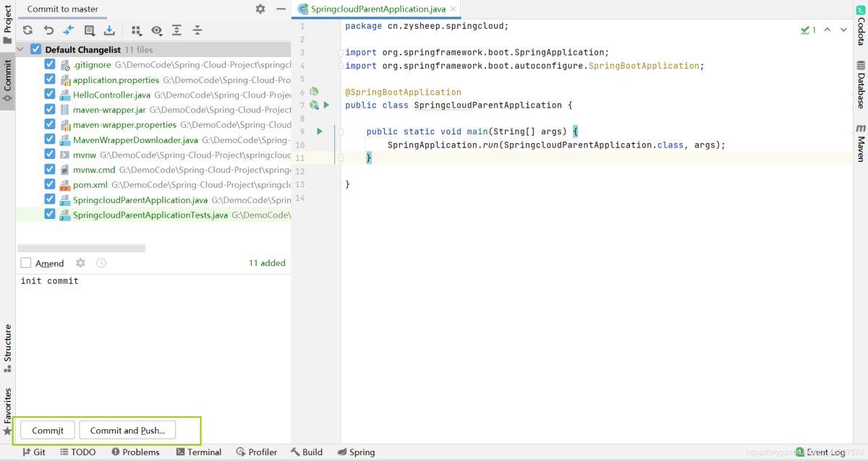
Task: Click the Expand All icon
Action: (x=176, y=30)
